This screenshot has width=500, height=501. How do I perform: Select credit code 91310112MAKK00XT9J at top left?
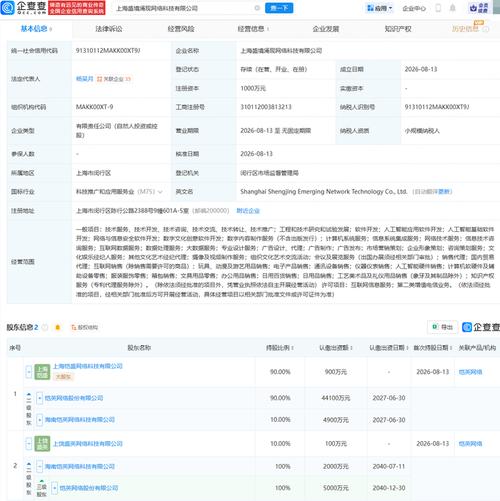[x=108, y=51]
